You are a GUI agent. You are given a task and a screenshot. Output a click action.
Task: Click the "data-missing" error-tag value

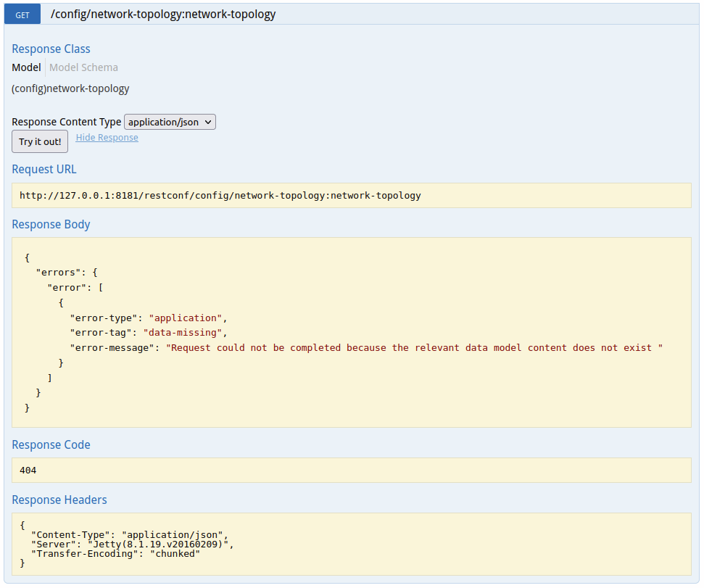185,333
